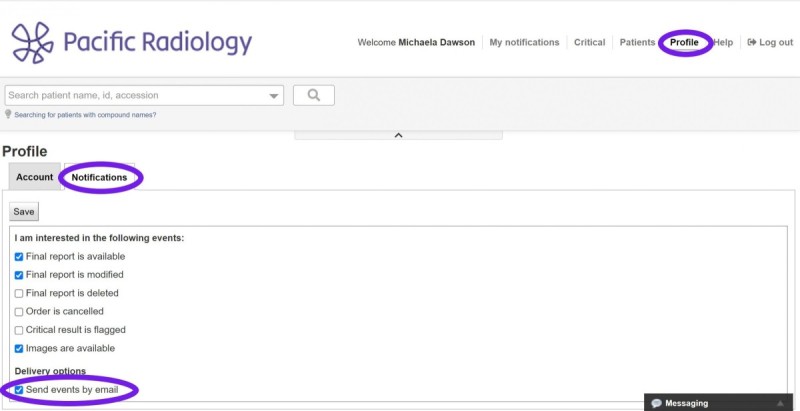Viewport: 800px width, 411px height.
Task: Click the Log out link
Action: pyautogui.click(x=770, y=42)
